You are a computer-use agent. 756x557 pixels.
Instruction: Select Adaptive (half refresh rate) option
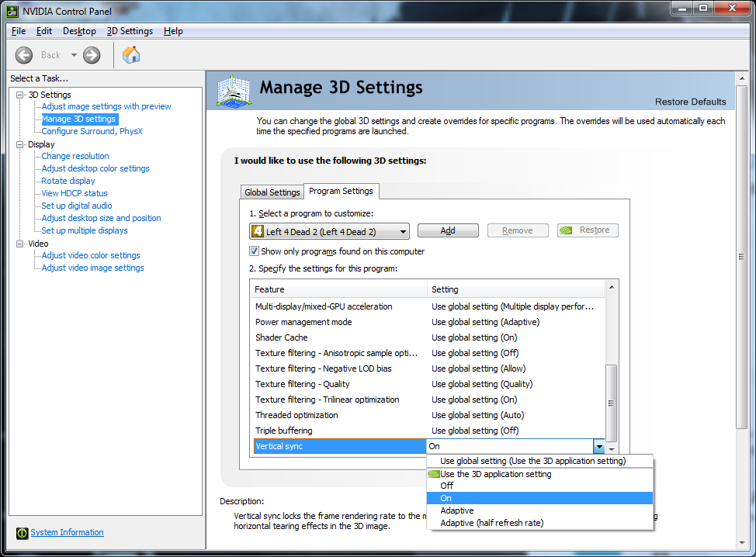point(539,524)
